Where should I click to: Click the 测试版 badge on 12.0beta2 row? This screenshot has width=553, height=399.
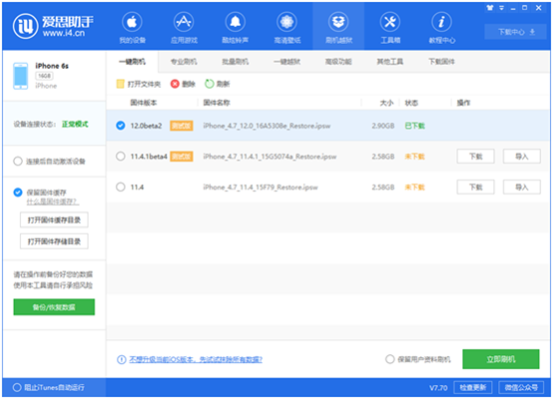181,126
